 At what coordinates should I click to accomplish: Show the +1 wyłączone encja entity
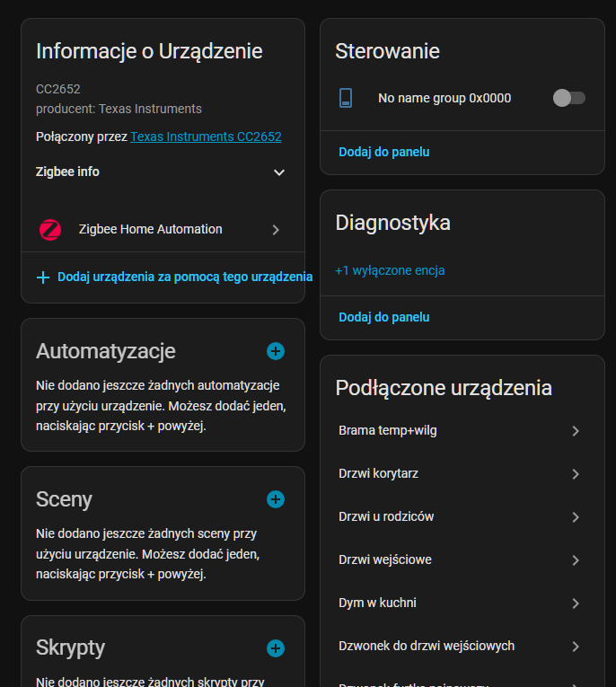coord(390,269)
